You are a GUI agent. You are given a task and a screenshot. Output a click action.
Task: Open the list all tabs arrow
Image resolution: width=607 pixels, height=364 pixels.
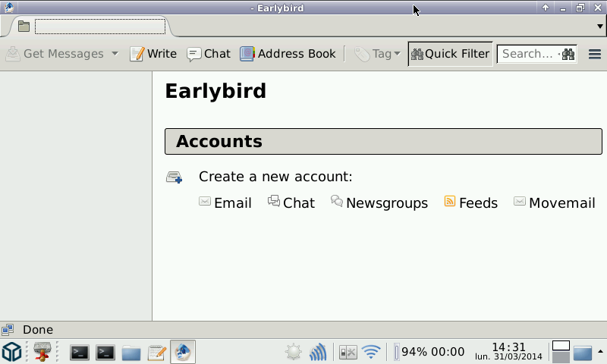[599, 27]
